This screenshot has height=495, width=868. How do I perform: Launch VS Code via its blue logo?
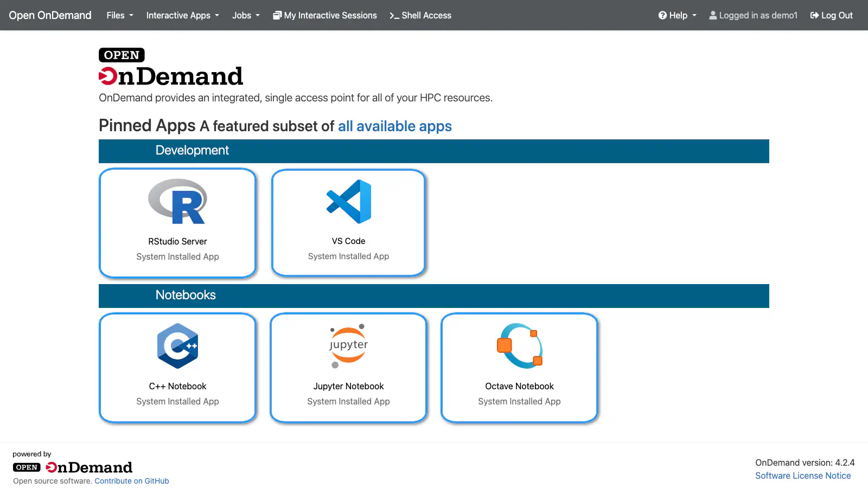click(349, 201)
